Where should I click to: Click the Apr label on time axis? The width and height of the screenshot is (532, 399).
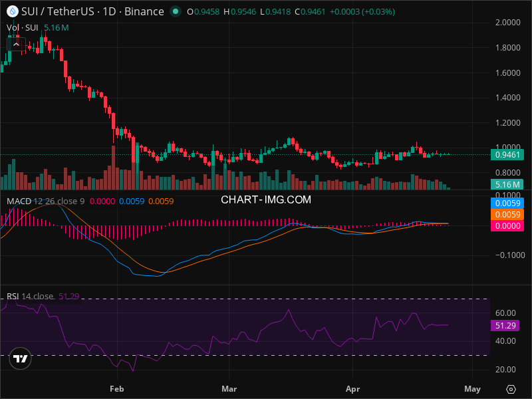(352, 389)
